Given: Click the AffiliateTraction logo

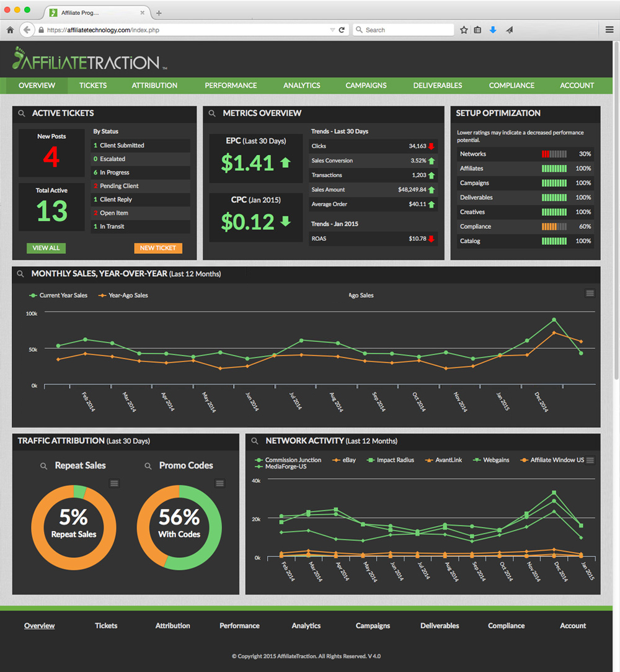Looking at the screenshot, I should tap(89, 59).
